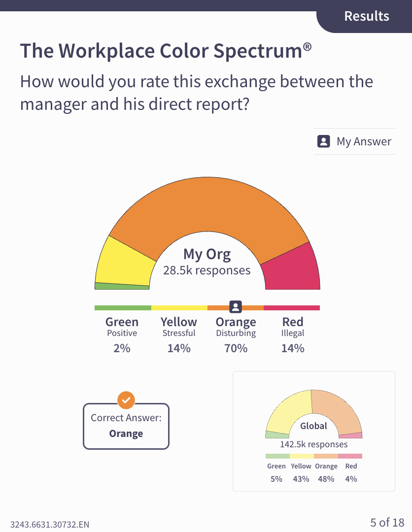This screenshot has height=532, width=412.
Task: Select the Yellow Stressful 14% label
Action: (x=179, y=335)
